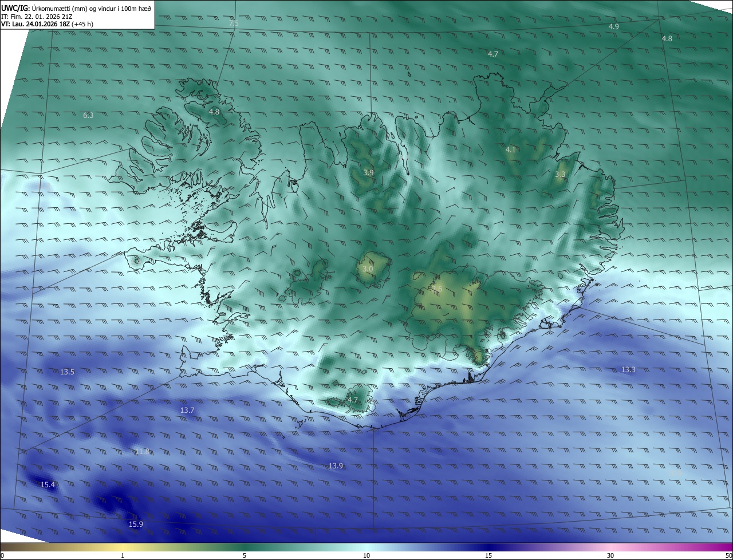This screenshot has height=560, width=733.
Task: Click the 3.9 value label
Action: point(368,172)
